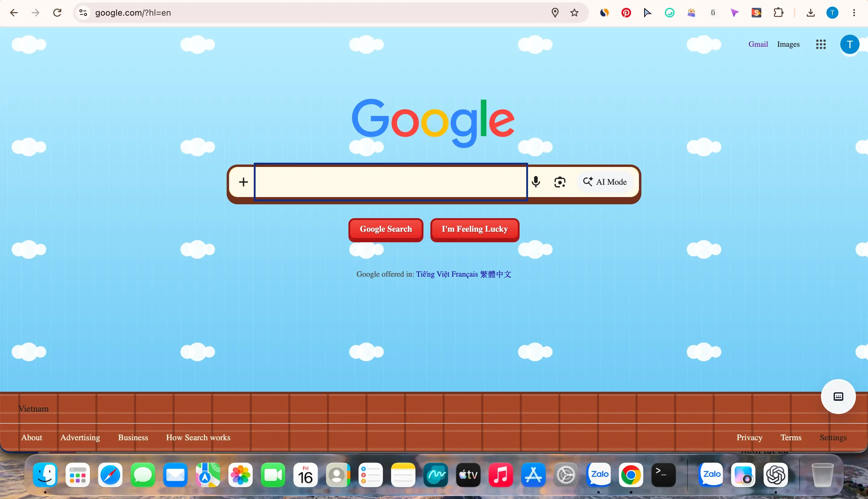The width and height of the screenshot is (868, 499).
Task: Open the Pinterest extension
Action: (x=626, y=13)
